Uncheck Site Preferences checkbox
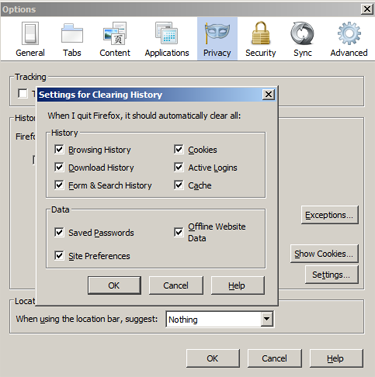 coord(59,255)
